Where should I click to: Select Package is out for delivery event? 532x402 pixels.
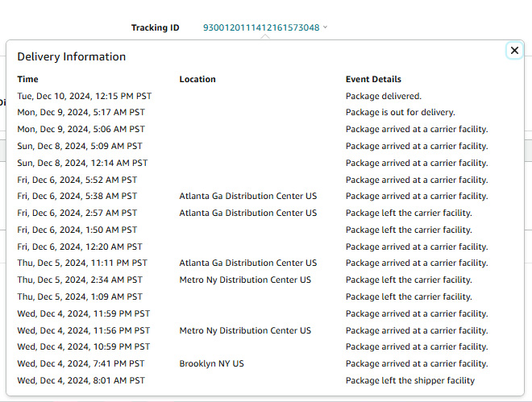(x=401, y=112)
